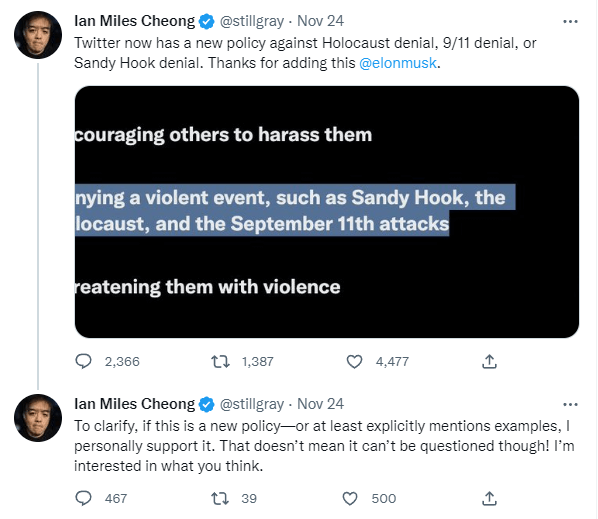
Task: Open the @elonmusk mention link
Action: coord(398,63)
